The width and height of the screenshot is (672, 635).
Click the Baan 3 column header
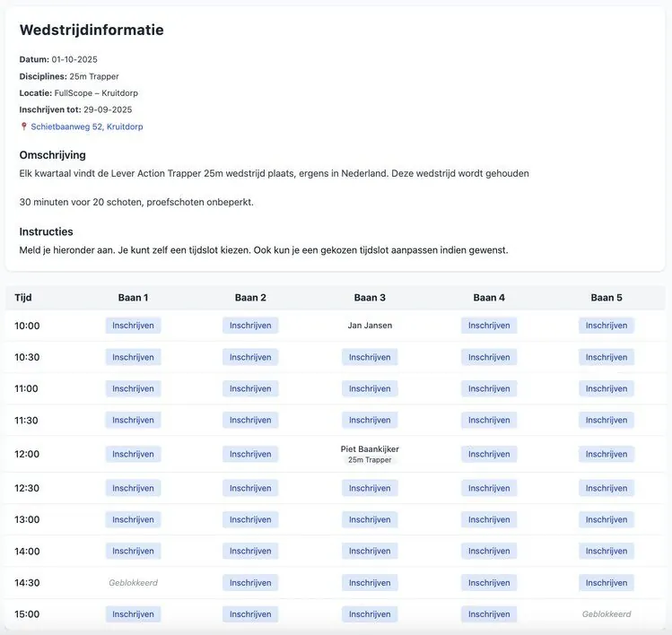click(370, 298)
